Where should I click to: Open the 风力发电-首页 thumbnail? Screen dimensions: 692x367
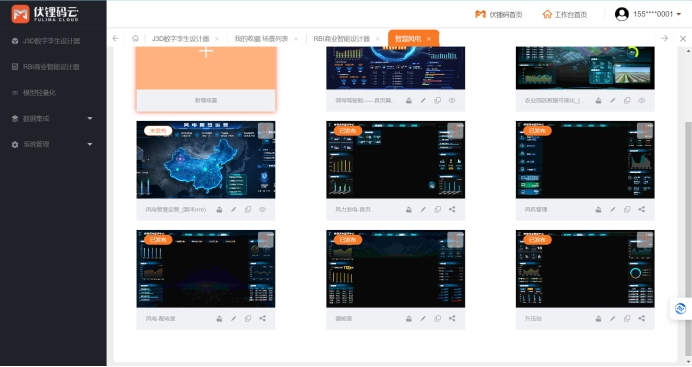point(395,160)
